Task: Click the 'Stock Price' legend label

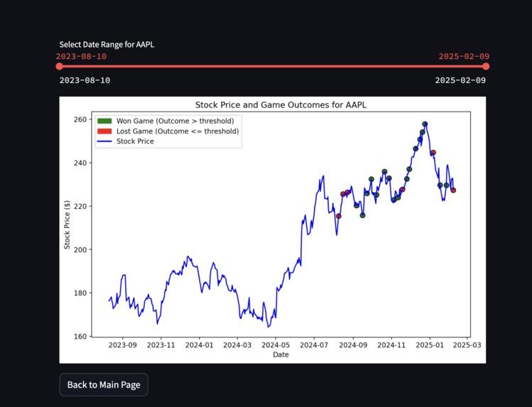Action: [x=135, y=141]
